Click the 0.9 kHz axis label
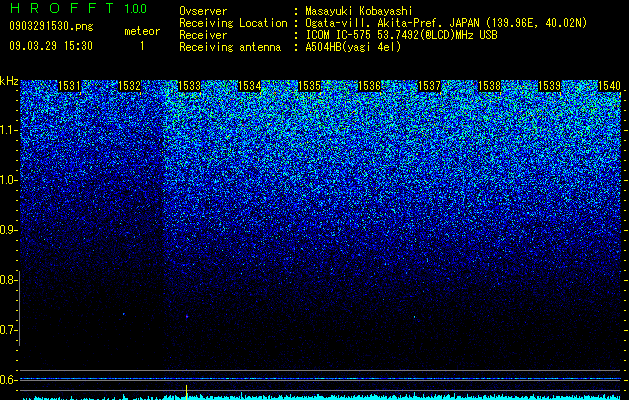The width and height of the screenshot is (629, 400). [9, 230]
